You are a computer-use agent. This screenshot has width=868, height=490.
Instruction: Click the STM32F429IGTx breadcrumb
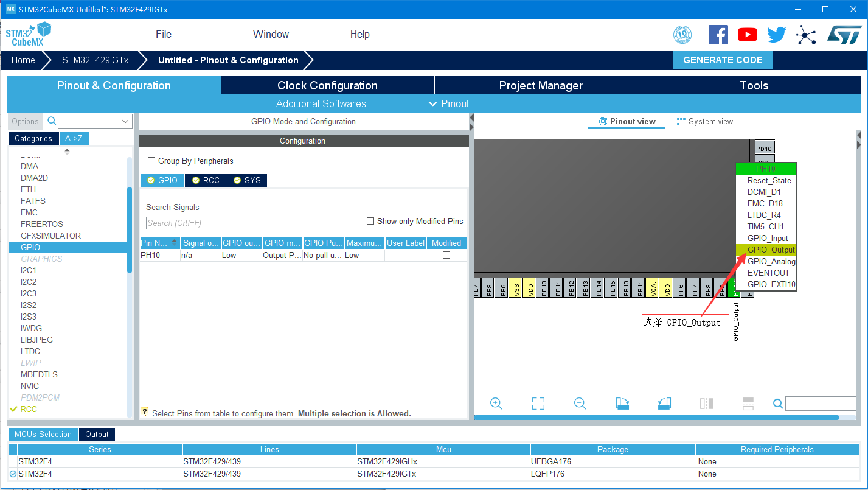(95, 60)
